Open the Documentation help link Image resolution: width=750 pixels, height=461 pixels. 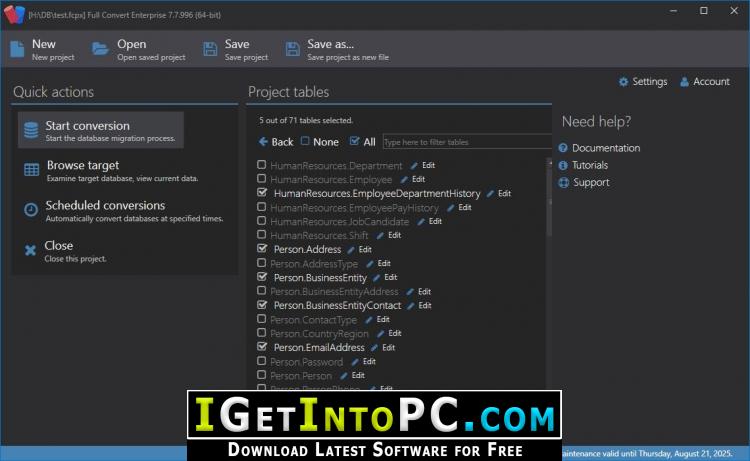[x=599, y=148]
